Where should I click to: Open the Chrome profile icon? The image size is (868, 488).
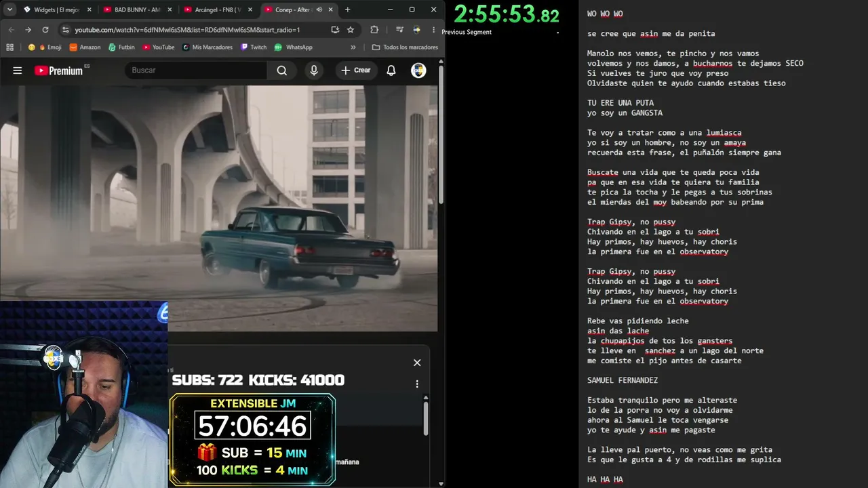pos(416,30)
